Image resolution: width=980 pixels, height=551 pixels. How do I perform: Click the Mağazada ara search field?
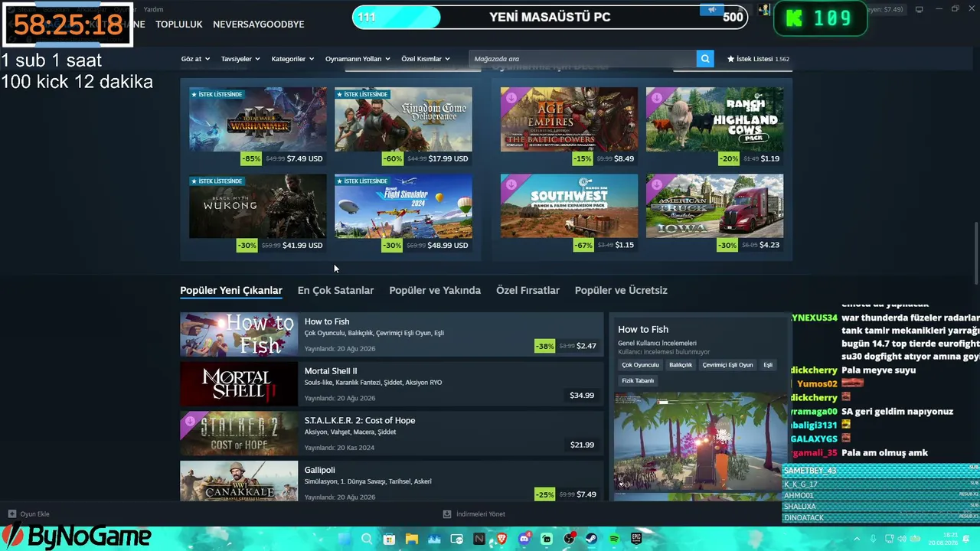pos(583,59)
